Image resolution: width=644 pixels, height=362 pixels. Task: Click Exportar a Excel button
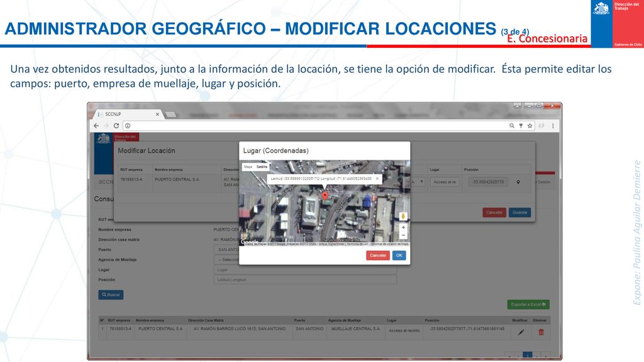coord(528,304)
